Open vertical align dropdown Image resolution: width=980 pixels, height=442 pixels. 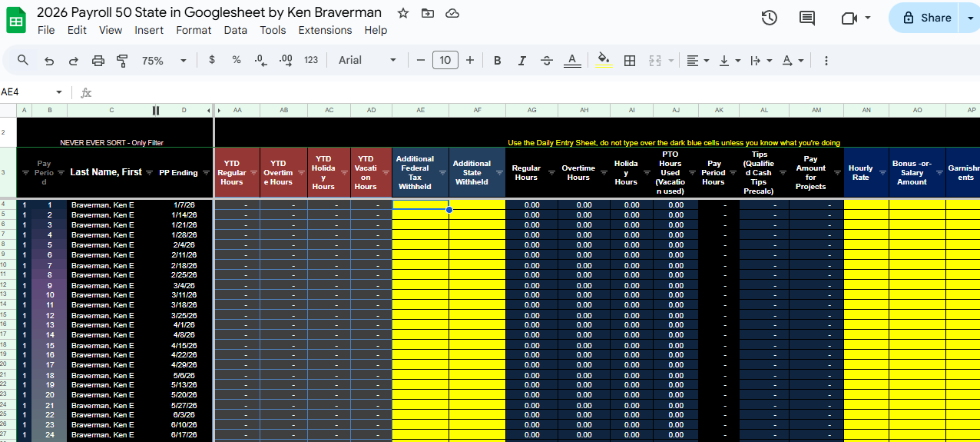click(x=730, y=60)
